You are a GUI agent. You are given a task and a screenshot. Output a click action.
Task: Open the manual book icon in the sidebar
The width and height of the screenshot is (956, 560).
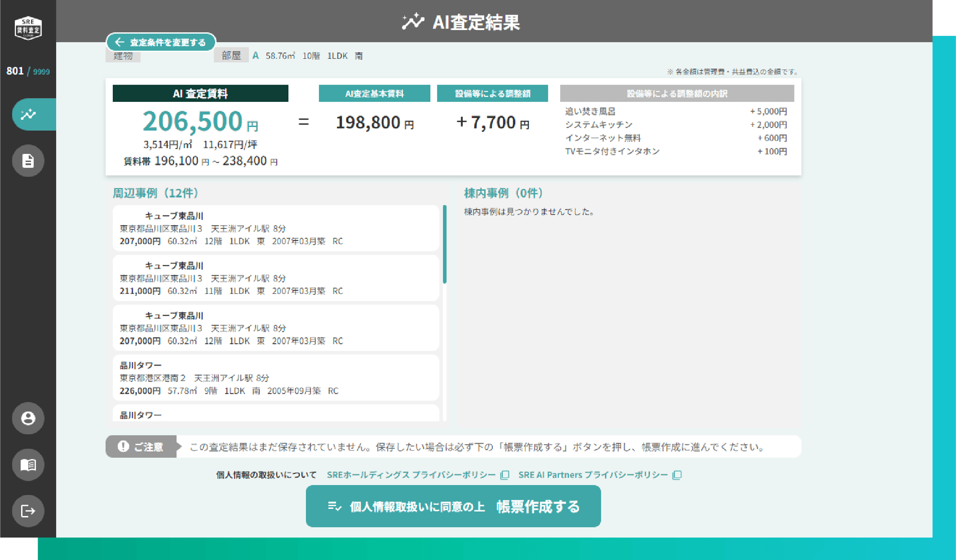pyautogui.click(x=27, y=464)
